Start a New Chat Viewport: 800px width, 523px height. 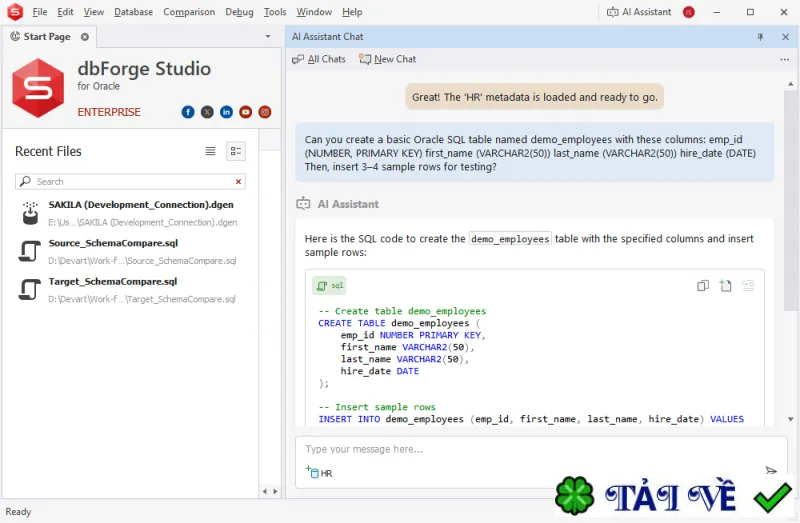387,59
